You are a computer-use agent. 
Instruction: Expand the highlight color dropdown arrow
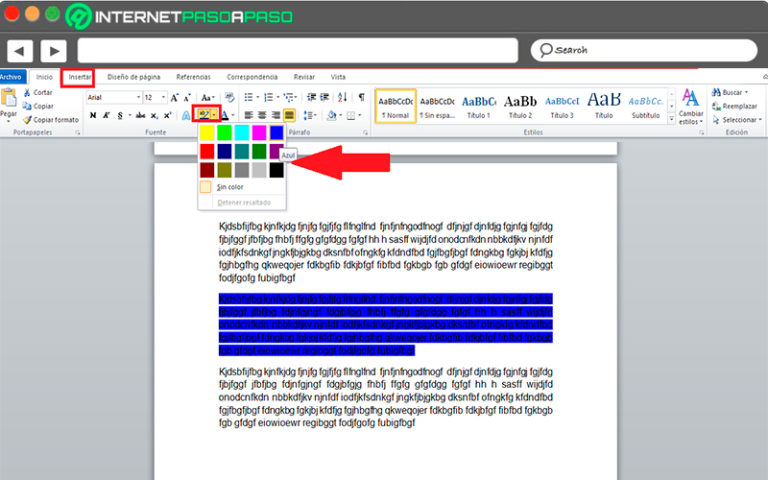pos(215,115)
